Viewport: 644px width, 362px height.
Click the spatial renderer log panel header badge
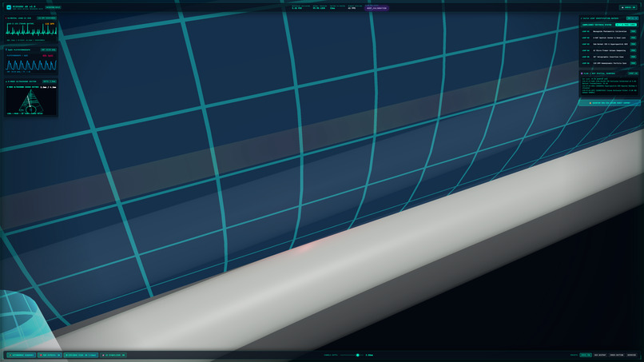coord(633,74)
